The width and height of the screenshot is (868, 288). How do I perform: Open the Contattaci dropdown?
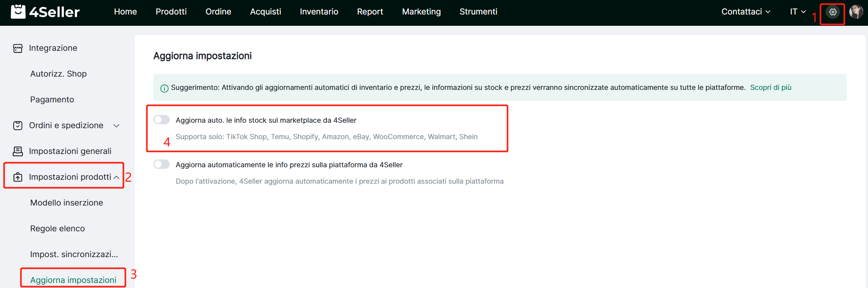click(x=746, y=12)
